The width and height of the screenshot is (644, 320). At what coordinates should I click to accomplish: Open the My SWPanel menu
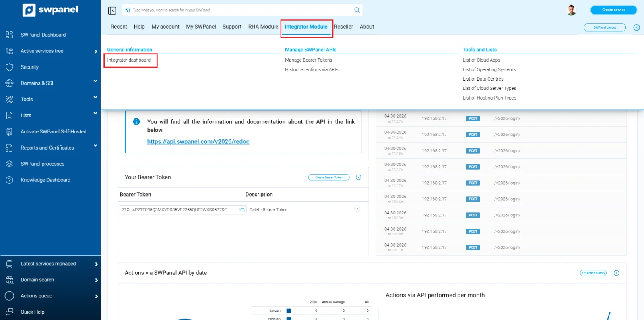click(201, 27)
